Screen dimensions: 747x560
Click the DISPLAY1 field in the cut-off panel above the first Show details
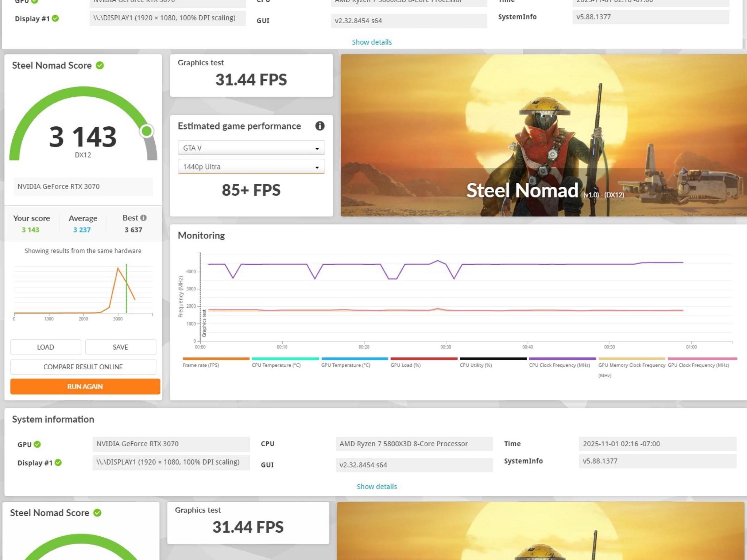tap(167, 18)
